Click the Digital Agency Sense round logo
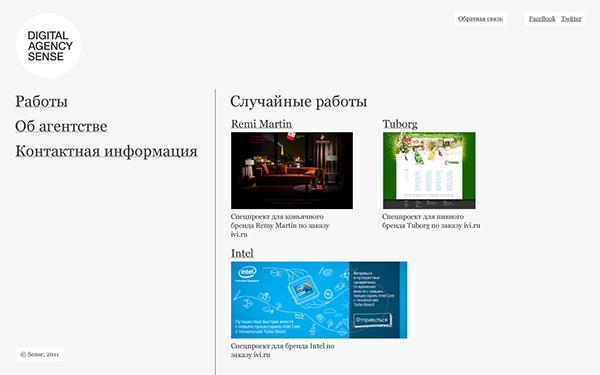This screenshot has width=600, height=375. [x=49, y=46]
